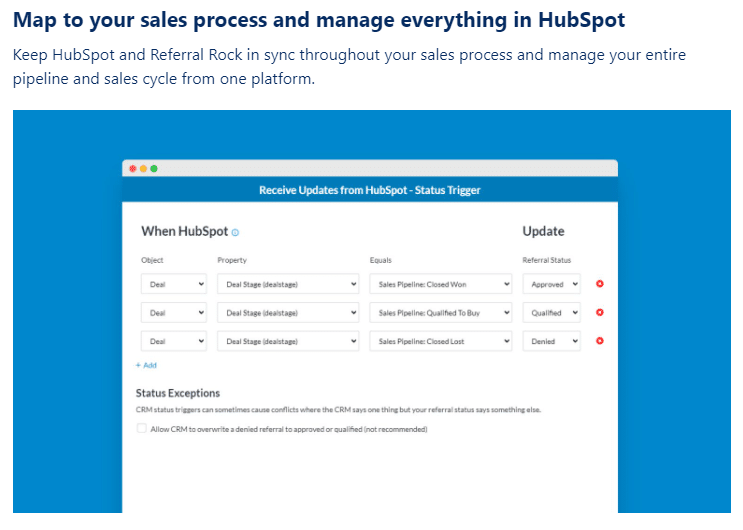The width and height of the screenshot is (743, 530).
Task: Click the CRM status triggers description text
Action: click(x=338, y=410)
